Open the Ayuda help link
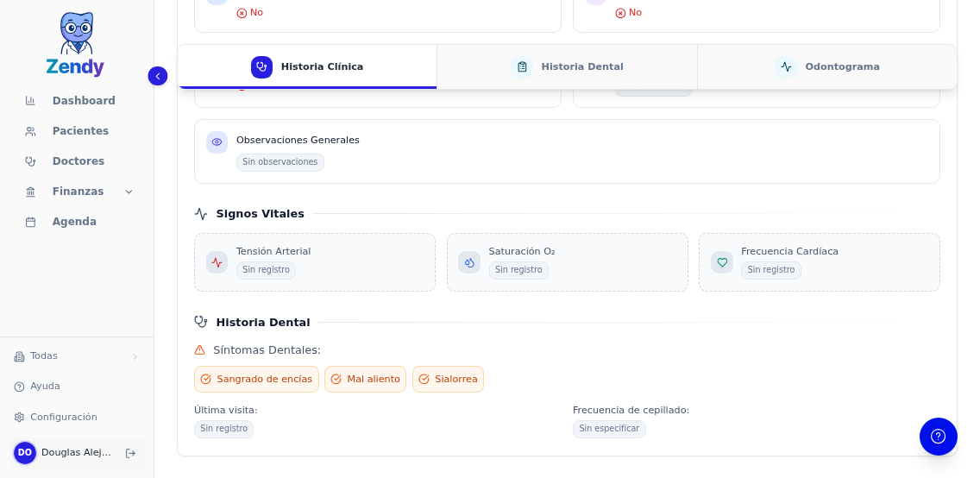The image size is (980, 478). coord(45,387)
